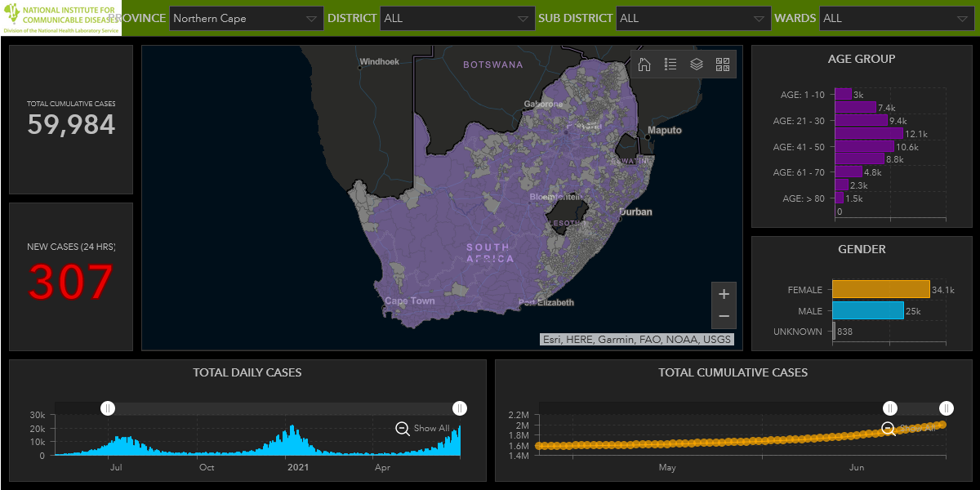Click the NICD logo in the header

(x=61, y=18)
